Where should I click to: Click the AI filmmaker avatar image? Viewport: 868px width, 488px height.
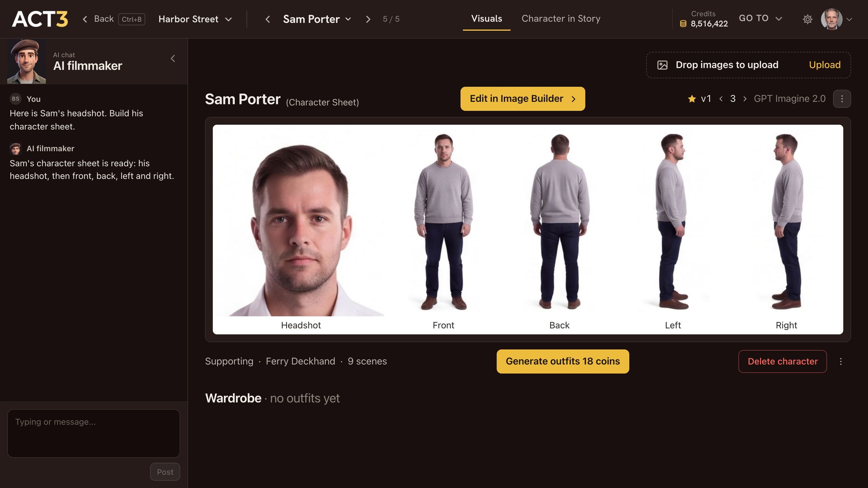coord(26,61)
